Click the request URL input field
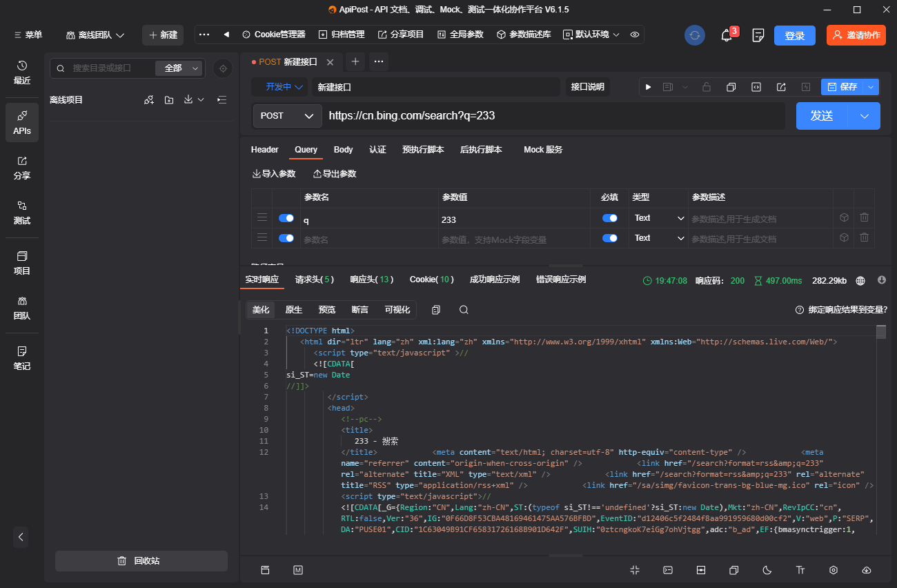 point(554,116)
